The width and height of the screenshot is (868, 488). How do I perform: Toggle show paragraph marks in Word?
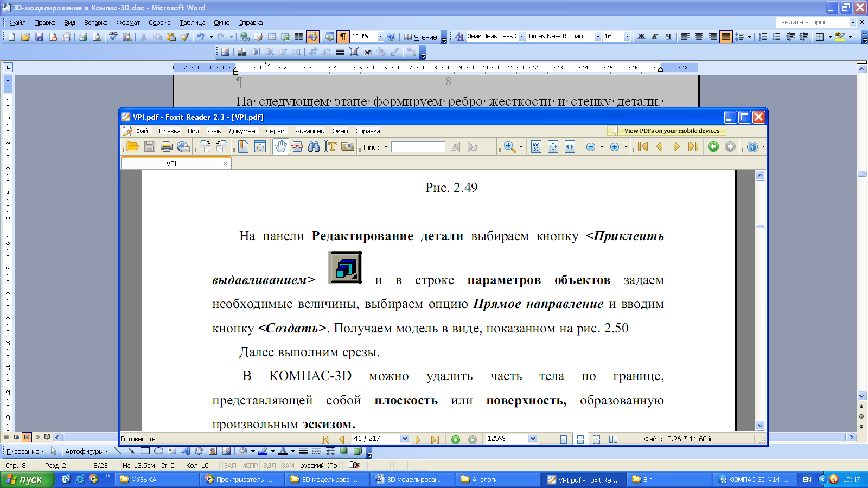pyautogui.click(x=343, y=36)
